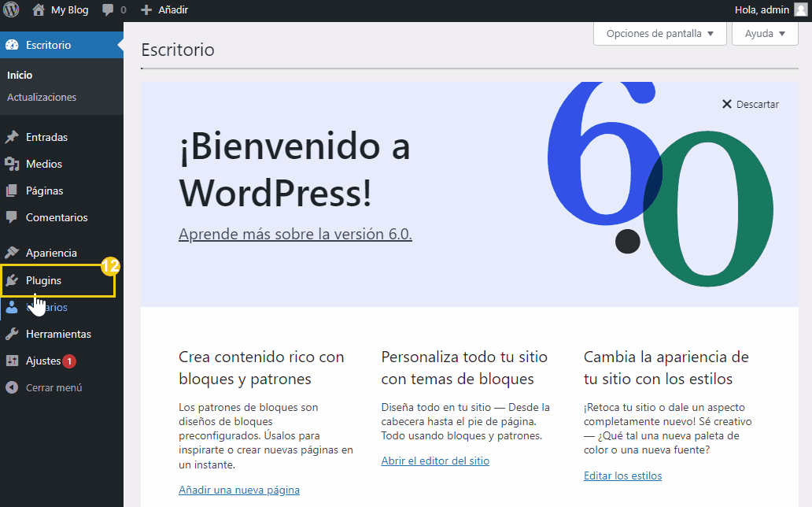Click the comment count 0 in top bar
812x507 pixels.
[124, 10]
